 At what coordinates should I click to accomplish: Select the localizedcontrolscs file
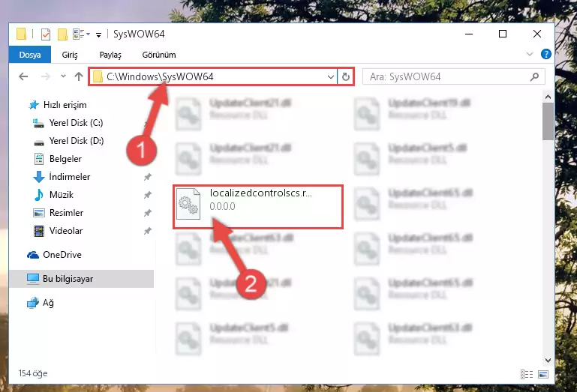coord(258,207)
